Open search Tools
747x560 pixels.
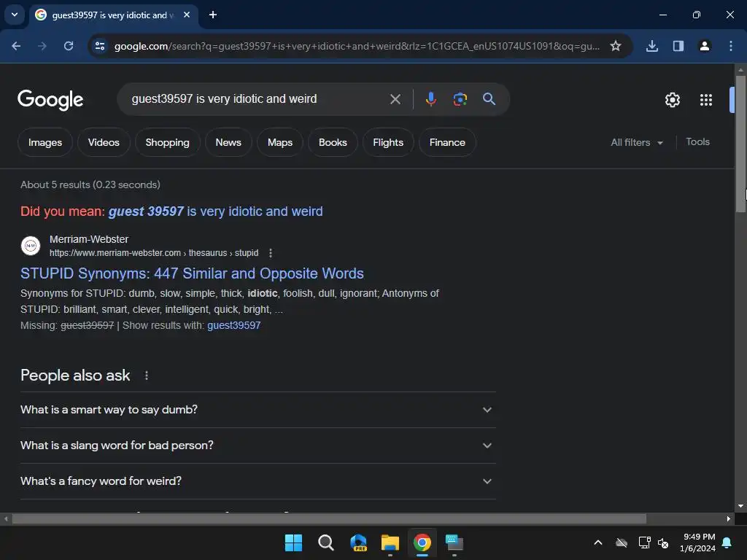pos(697,142)
